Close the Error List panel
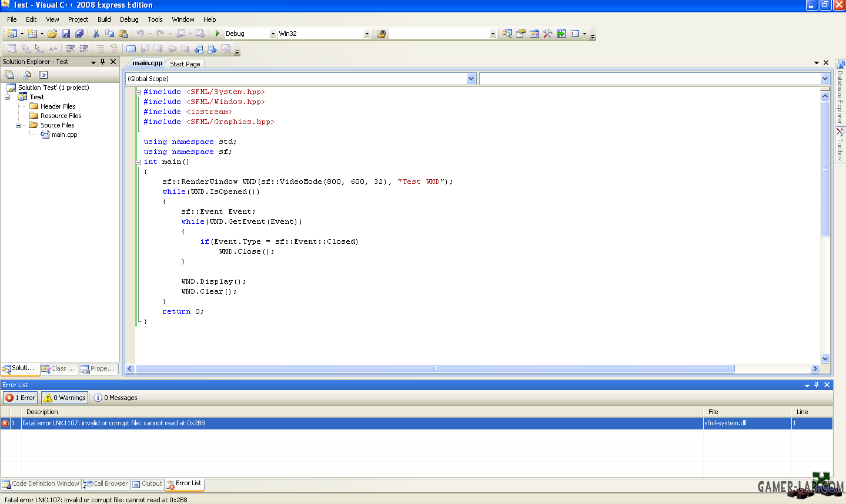 [827, 385]
